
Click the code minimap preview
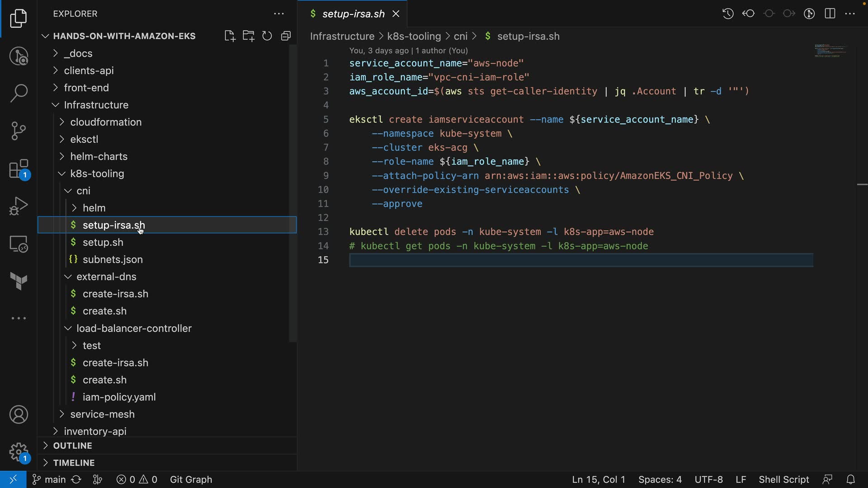830,51
